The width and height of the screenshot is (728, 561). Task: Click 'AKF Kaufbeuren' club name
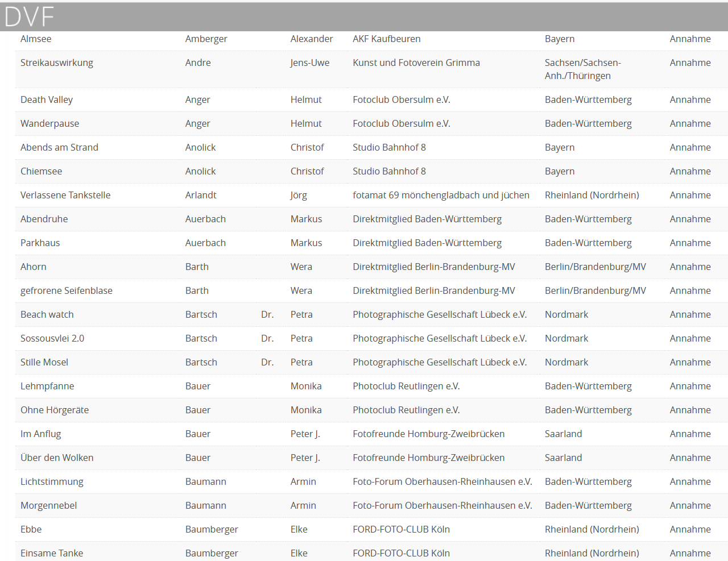(x=387, y=39)
